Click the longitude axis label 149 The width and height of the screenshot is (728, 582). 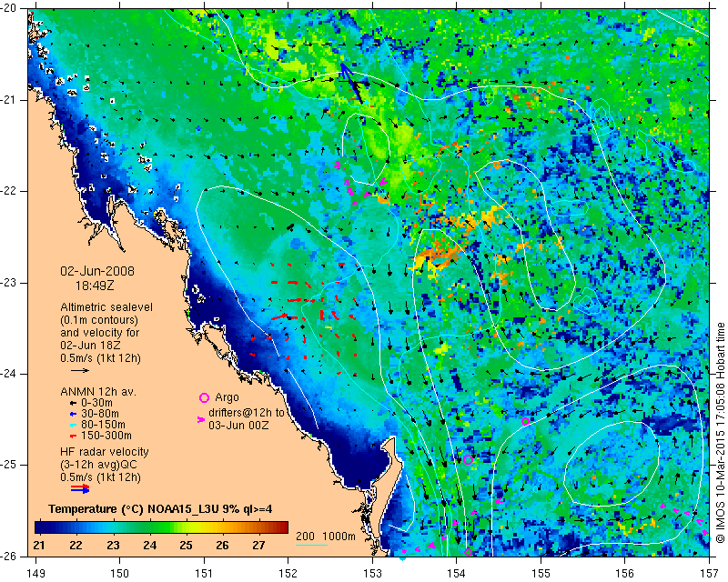tap(36, 574)
